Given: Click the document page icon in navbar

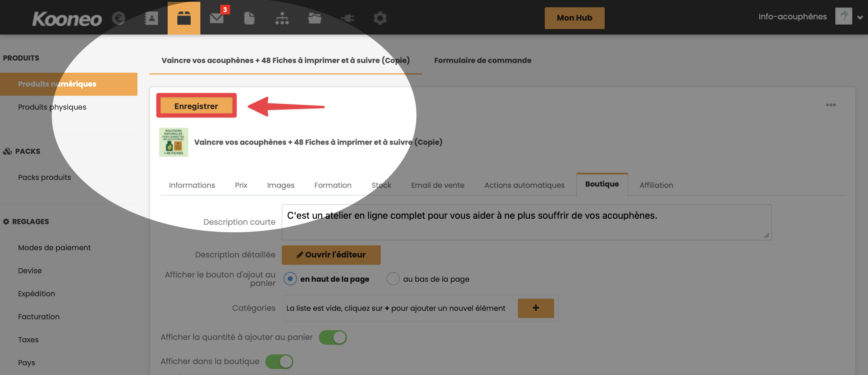Looking at the screenshot, I should [x=249, y=18].
